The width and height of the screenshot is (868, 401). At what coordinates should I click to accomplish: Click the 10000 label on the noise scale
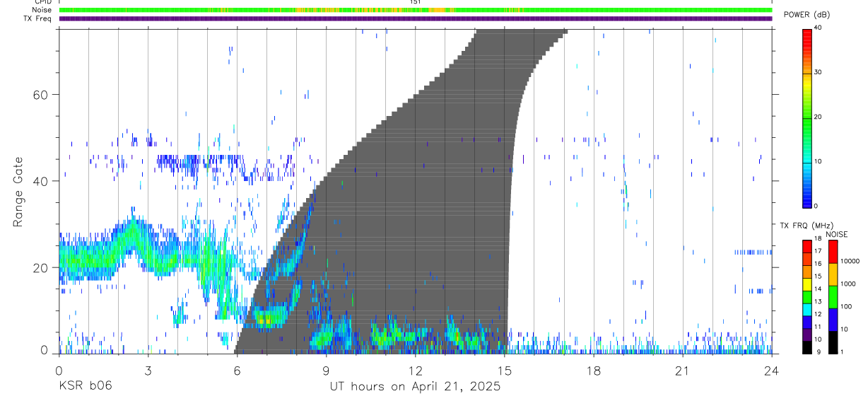click(850, 261)
